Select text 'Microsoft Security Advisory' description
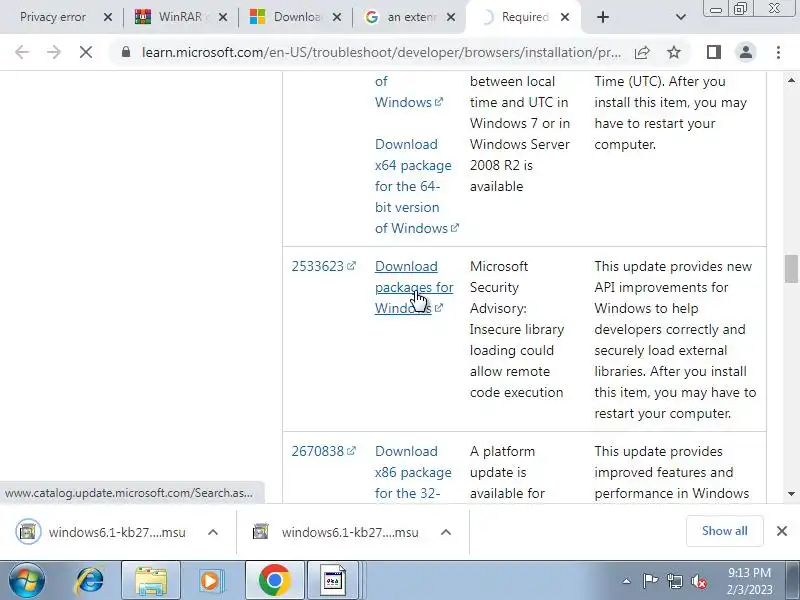Screen dimensions: 800x600 516,329
